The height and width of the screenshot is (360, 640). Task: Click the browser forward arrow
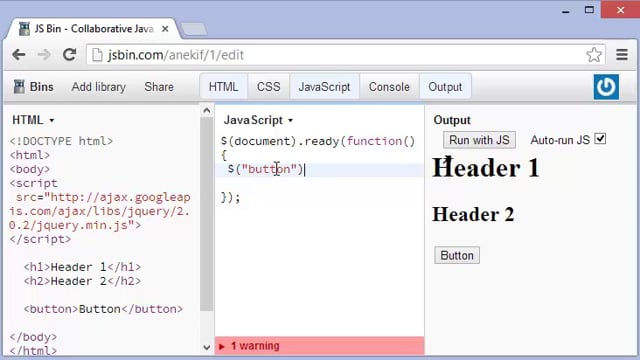[44, 55]
